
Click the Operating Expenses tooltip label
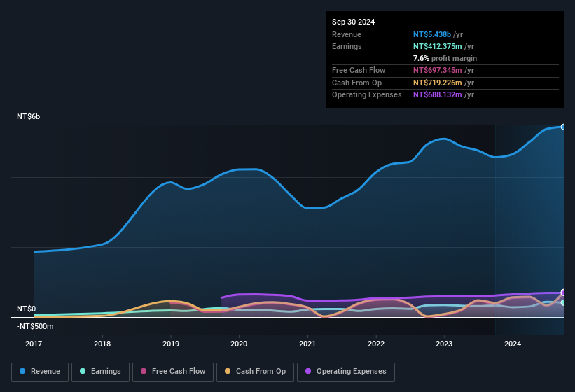367,95
